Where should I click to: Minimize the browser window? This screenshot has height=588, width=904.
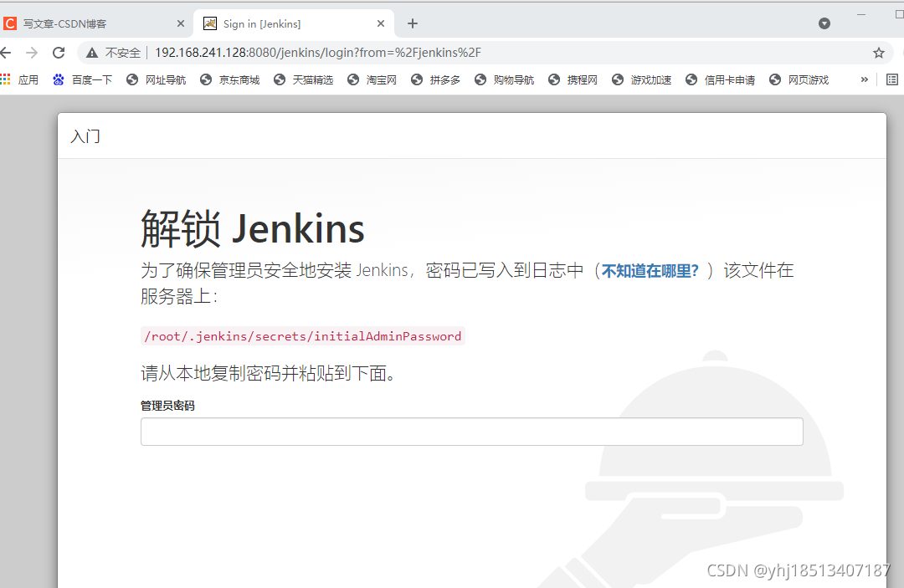point(861,14)
